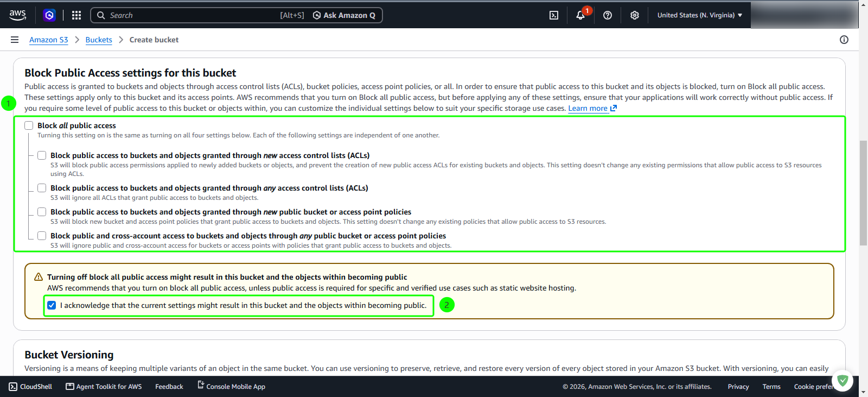Open the services grid menu icon
868x397 pixels.
(76, 15)
